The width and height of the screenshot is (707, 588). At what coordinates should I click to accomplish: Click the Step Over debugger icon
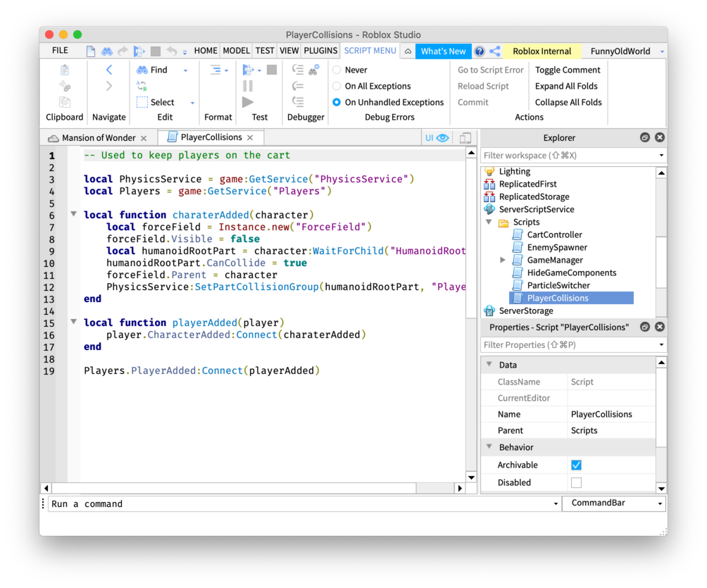[x=298, y=86]
